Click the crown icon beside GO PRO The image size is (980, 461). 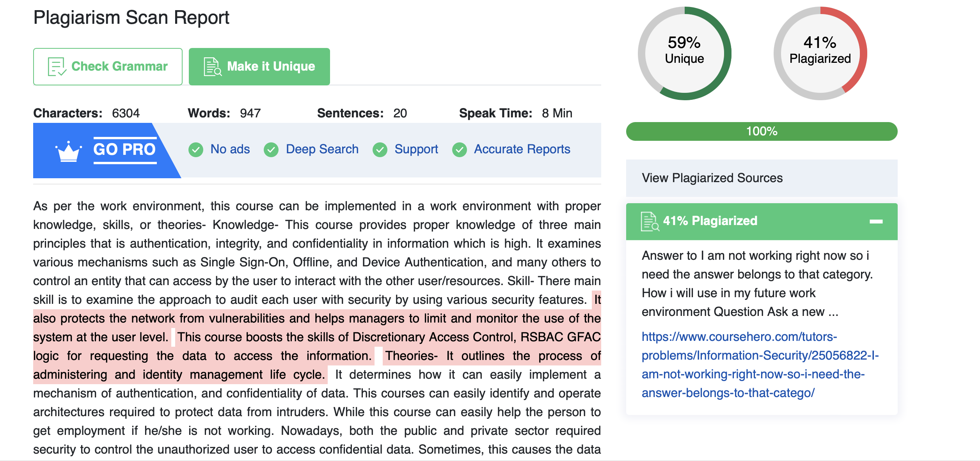(x=69, y=151)
